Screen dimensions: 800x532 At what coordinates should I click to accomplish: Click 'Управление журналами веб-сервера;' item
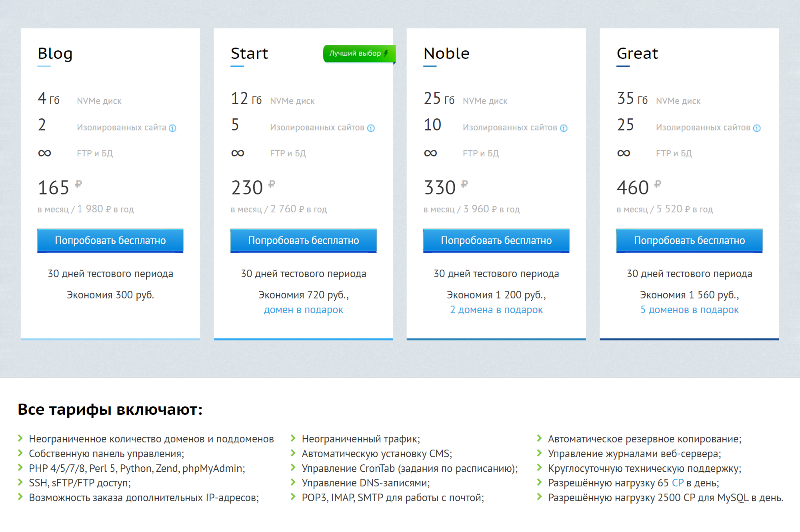coord(634,454)
